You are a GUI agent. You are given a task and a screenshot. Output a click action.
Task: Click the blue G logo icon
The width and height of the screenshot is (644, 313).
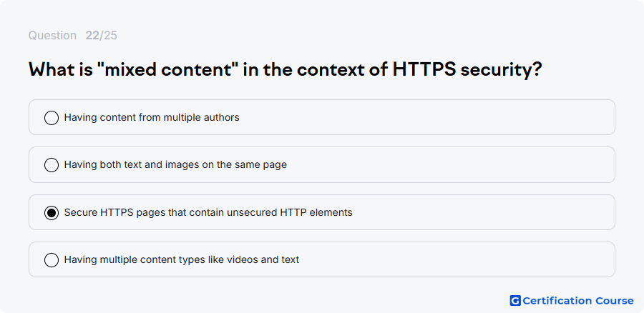coord(515,301)
